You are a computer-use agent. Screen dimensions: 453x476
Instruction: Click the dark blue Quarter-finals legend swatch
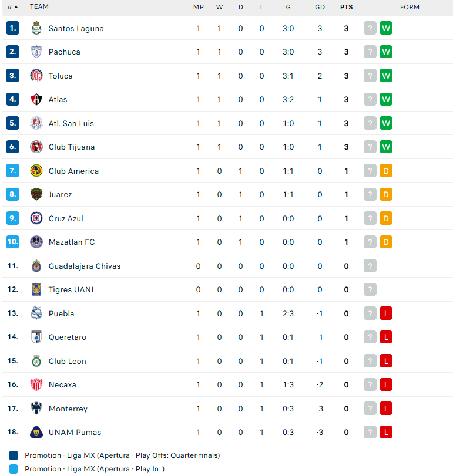(14, 455)
